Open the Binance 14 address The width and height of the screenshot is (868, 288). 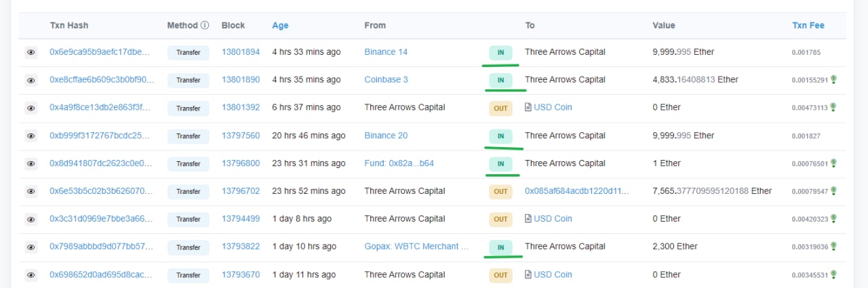(386, 52)
